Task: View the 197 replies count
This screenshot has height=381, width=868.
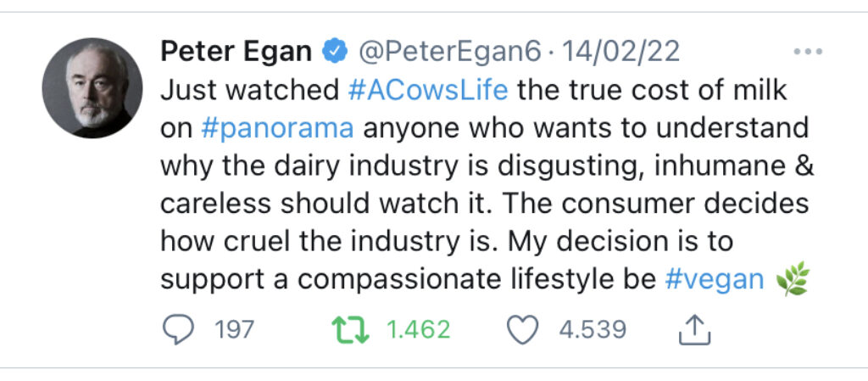Action: [x=234, y=331]
